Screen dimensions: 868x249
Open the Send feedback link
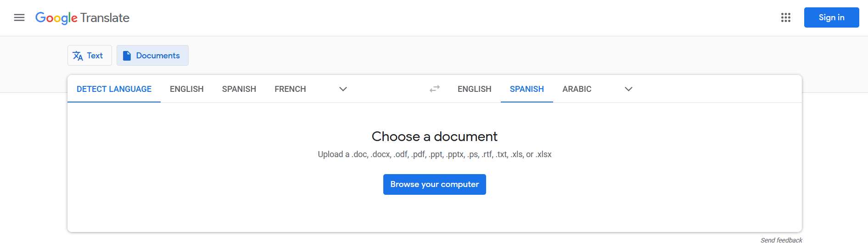781,240
